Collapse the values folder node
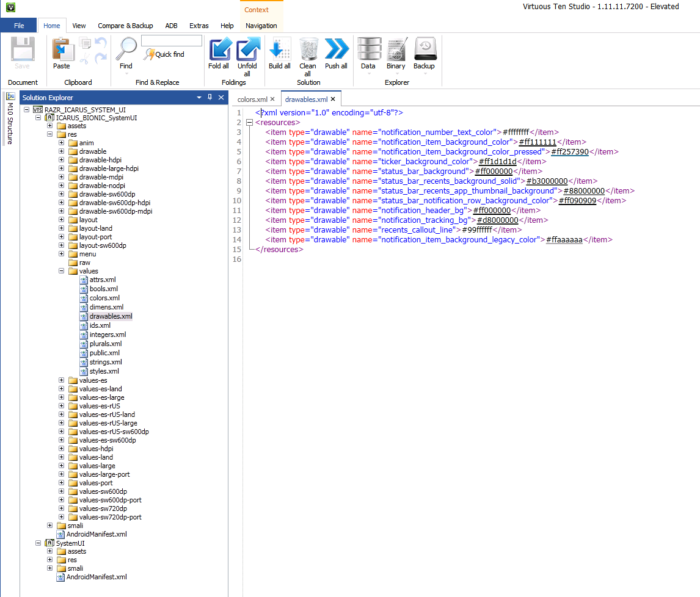The width and height of the screenshot is (700, 597). (62, 271)
